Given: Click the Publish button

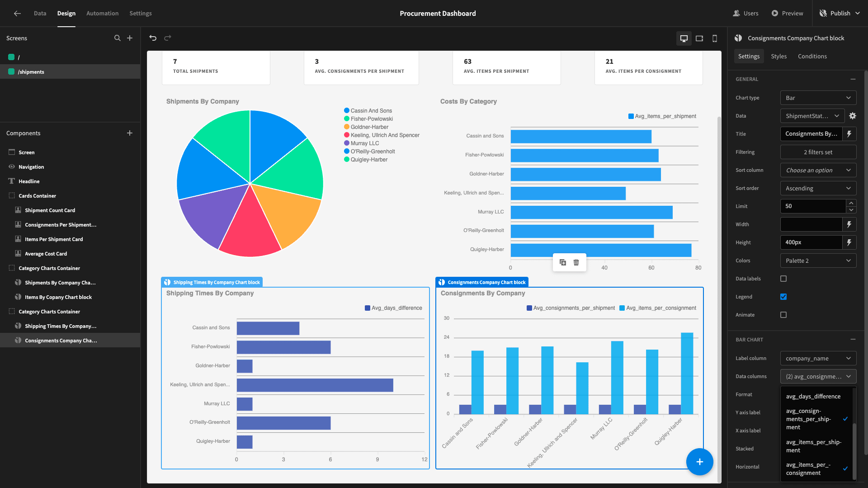Looking at the screenshot, I should 840,14.
